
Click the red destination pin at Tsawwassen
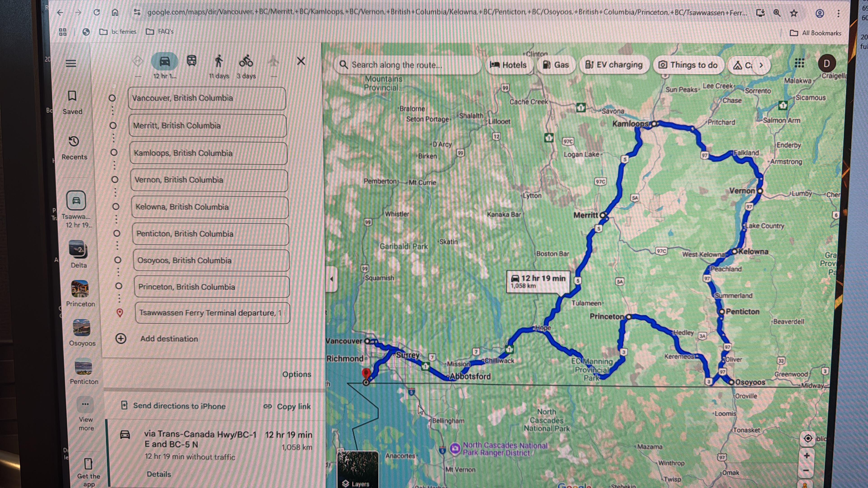(366, 374)
